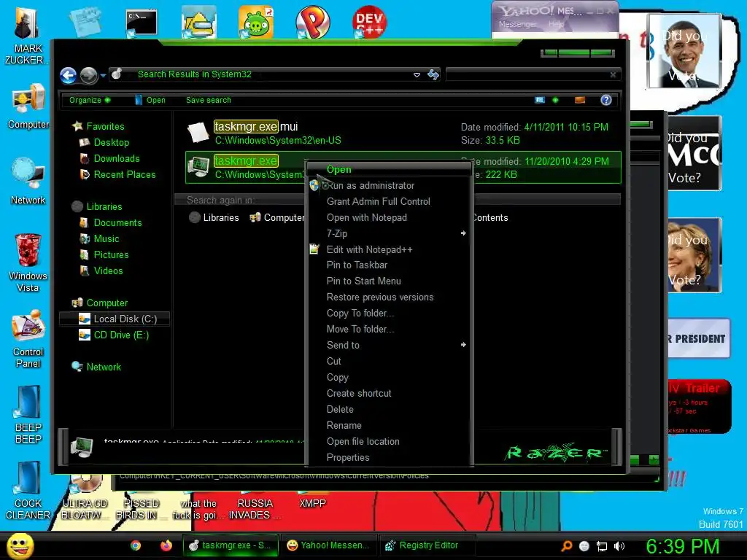Viewport: 747px width, 560px height.
Task: Click the smiley Start button
Action: click(x=19, y=545)
